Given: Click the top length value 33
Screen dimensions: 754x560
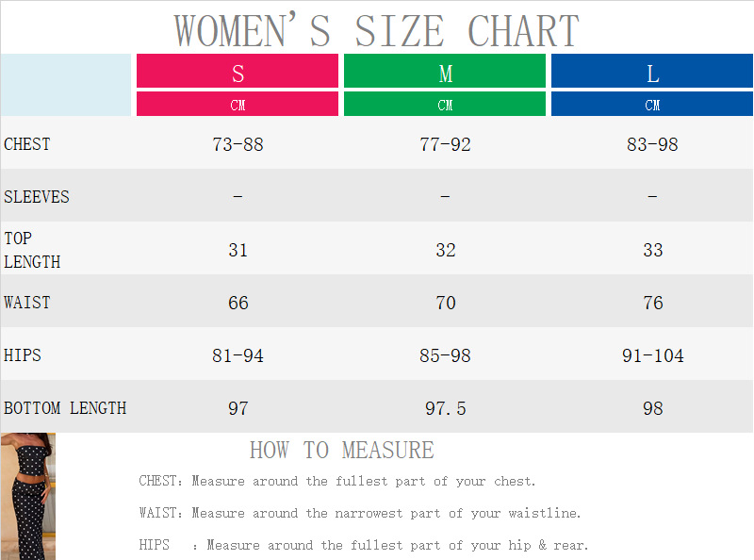Looking at the screenshot, I should (x=652, y=250).
